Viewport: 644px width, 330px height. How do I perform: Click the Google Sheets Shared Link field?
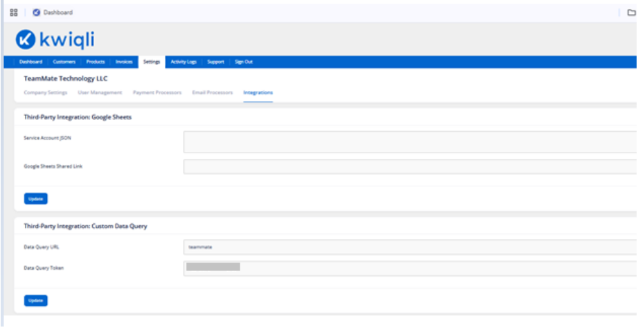(x=410, y=167)
